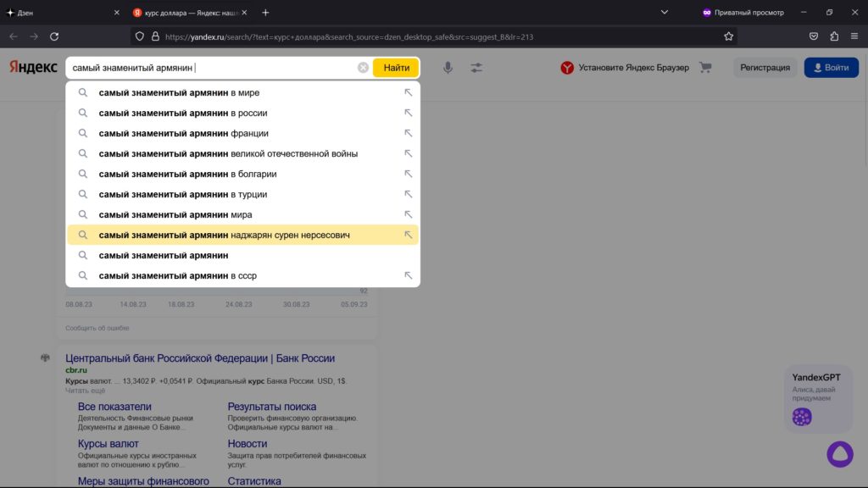
Task: Select plain suggestion 'самый знаменитый армянин' without suffix
Action: tap(242, 255)
